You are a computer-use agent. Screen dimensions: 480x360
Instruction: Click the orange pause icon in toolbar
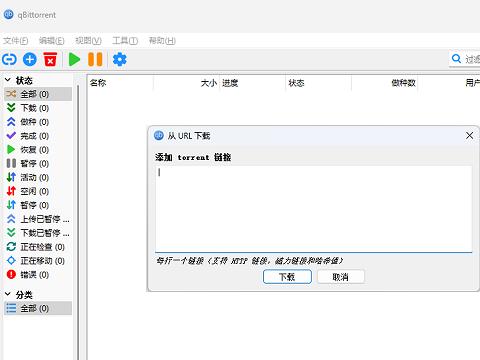click(x=95, y=60)
